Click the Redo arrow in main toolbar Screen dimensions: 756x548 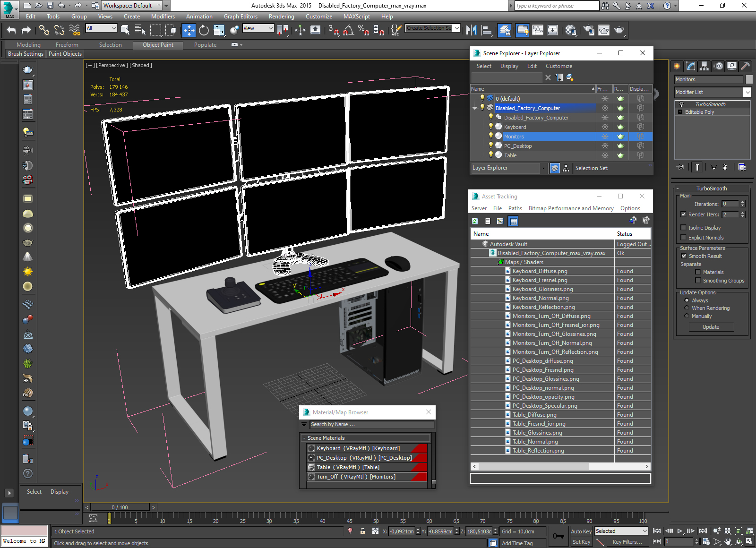26,30
